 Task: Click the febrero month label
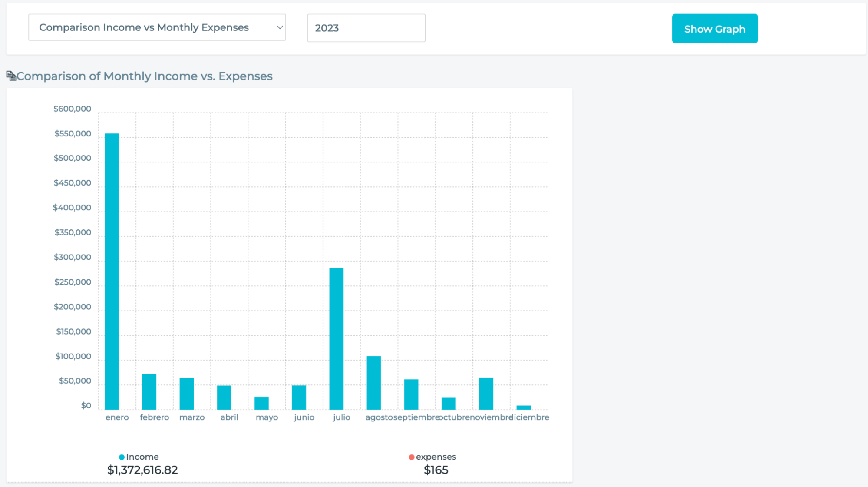(x=155, y=417)
